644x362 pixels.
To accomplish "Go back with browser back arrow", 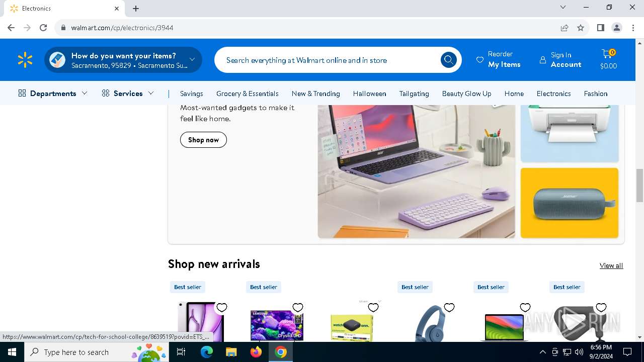I will [x=11, y=28].
